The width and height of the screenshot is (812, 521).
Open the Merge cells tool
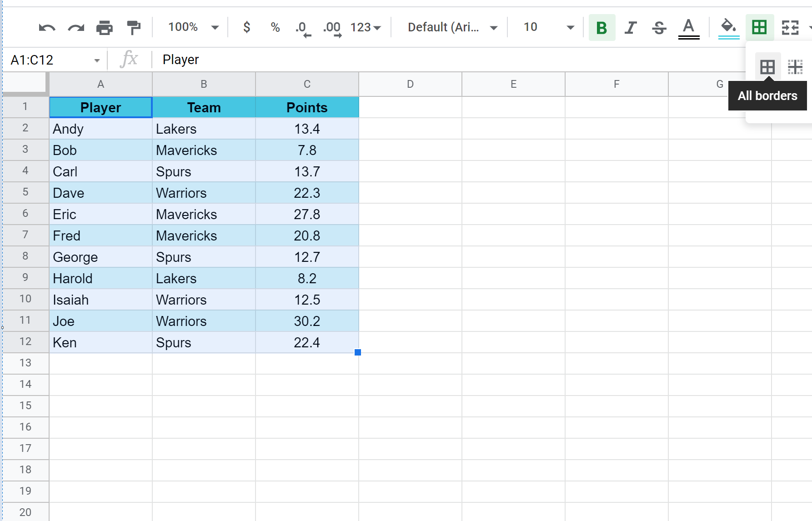(790, 28)
